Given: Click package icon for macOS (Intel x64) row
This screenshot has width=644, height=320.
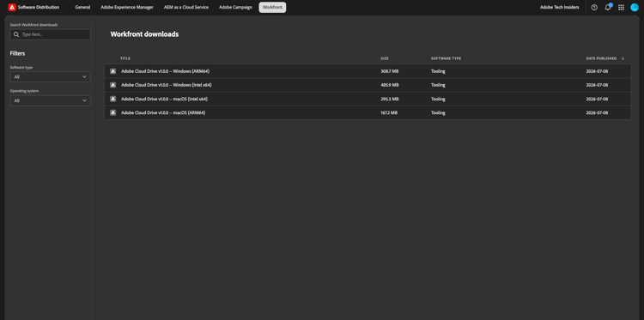Looking at the screenshot, I should [113, 99].
